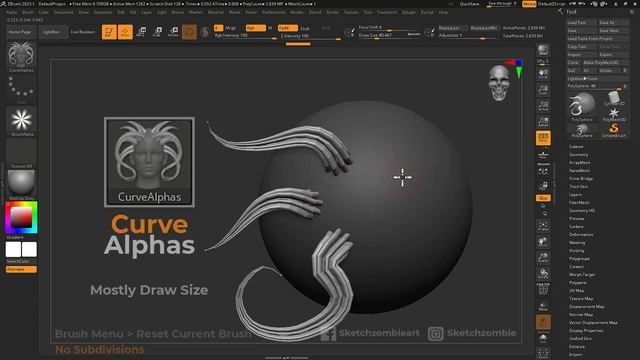Select the main white color swatch
Viewport: 640px width, 360px height.
pyautogui.click(x=29, y=249)
